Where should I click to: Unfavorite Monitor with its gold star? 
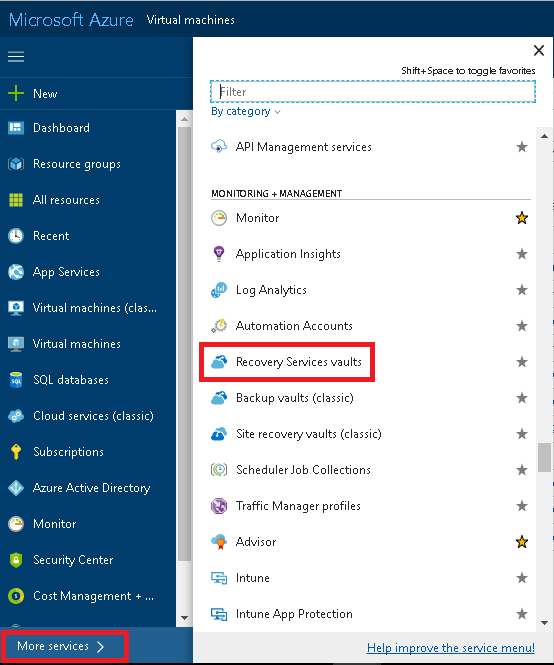click(x=522, y=218)
